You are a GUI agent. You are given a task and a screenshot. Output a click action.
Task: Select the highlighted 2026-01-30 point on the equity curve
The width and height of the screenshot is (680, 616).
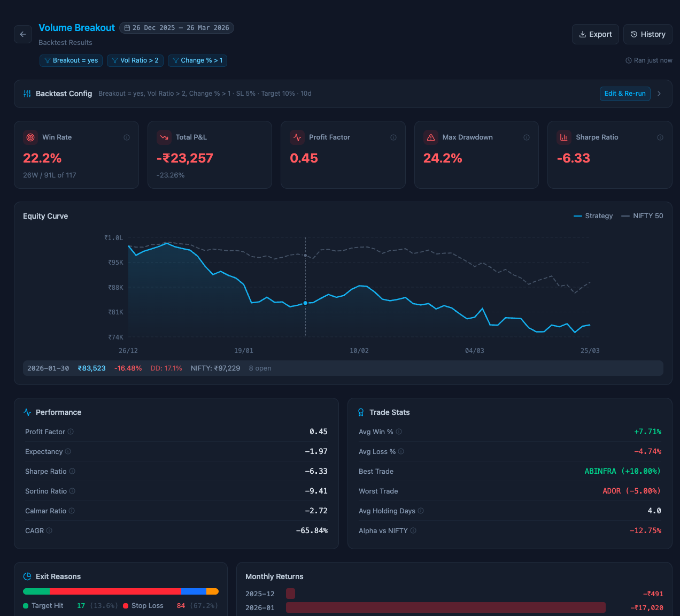[x=305, y=303]
